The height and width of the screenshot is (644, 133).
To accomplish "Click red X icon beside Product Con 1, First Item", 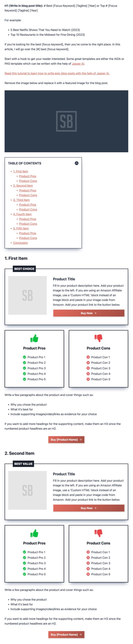I will tap(88, 357).
